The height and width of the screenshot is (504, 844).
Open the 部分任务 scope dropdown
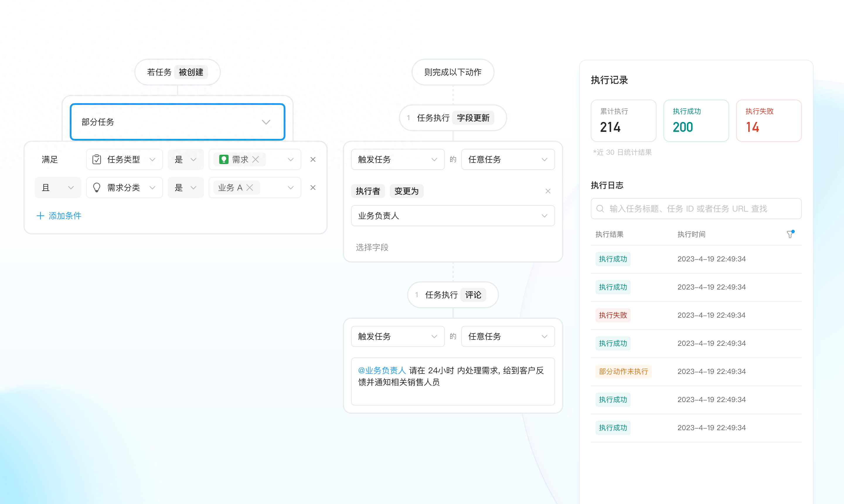177,122
